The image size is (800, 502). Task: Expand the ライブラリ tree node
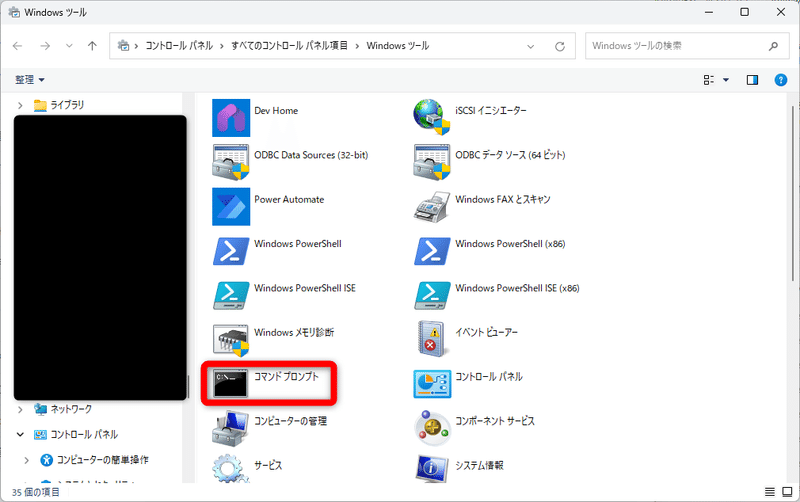point(20,105)
